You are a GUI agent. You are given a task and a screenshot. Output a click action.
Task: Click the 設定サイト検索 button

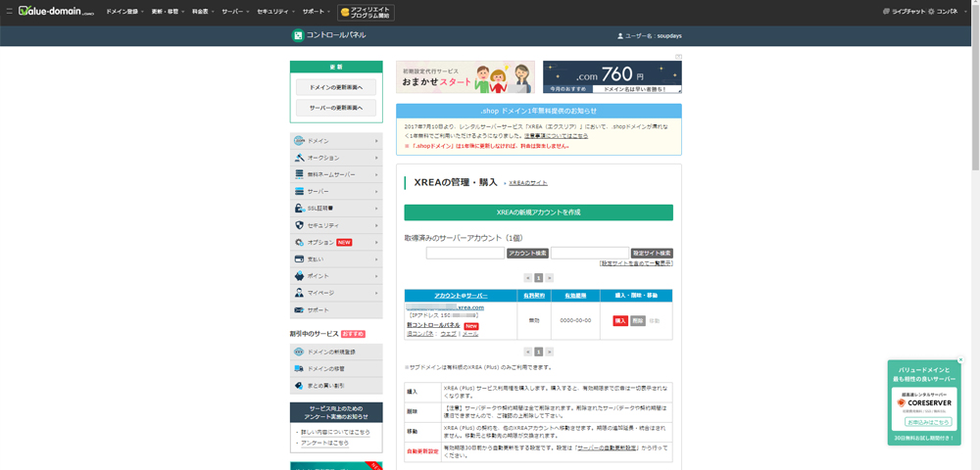(652, 254)
